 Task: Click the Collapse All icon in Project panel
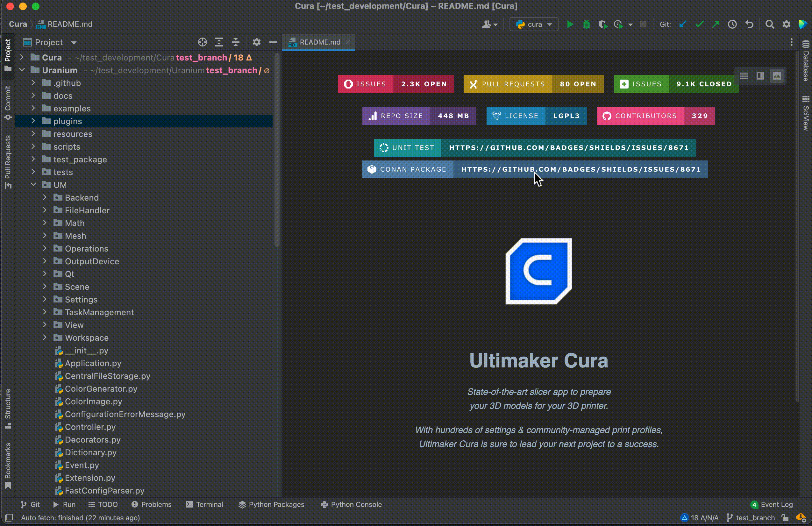(235, 42)
